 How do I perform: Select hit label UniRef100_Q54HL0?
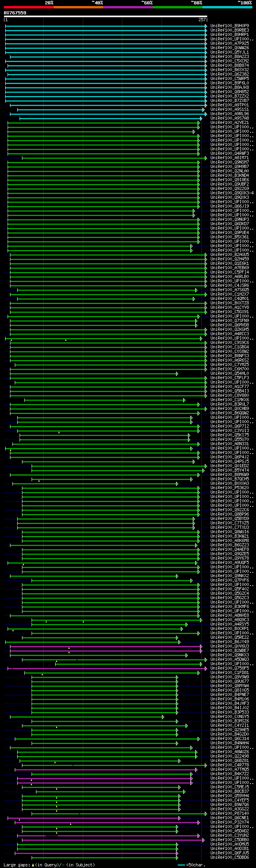pyautogui.click(x=230, y=373)
